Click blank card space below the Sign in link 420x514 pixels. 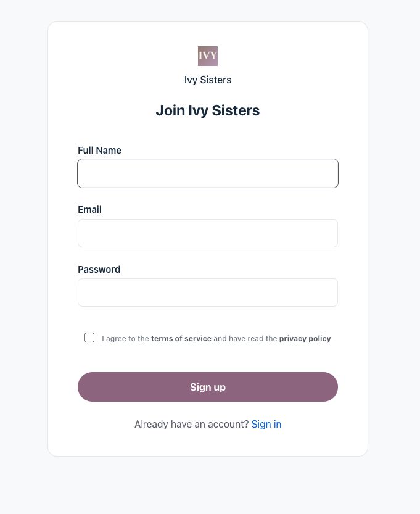click(208, 444)
